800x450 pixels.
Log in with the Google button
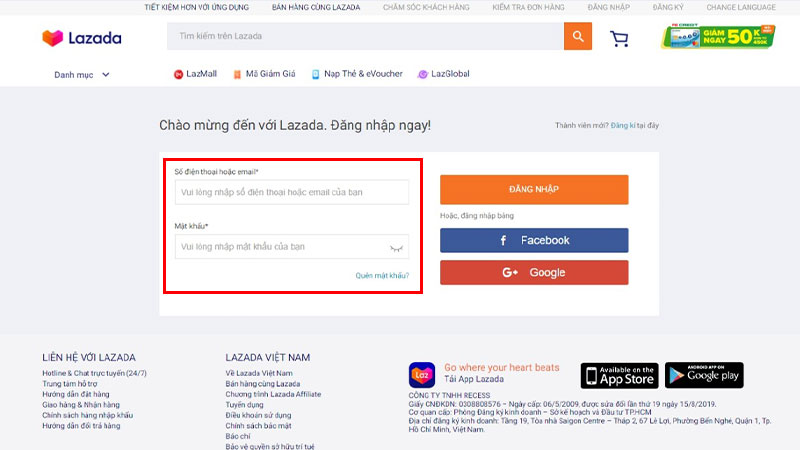click(534, 272)
